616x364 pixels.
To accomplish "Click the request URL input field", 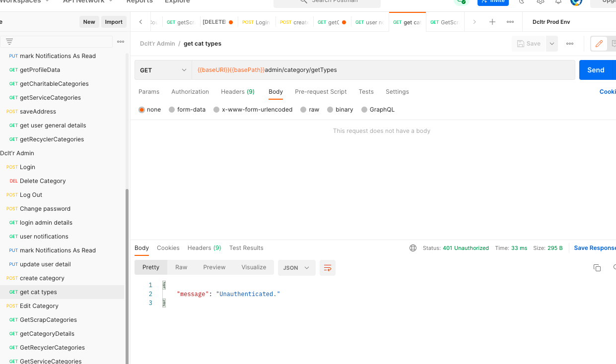I will [382, 70].
